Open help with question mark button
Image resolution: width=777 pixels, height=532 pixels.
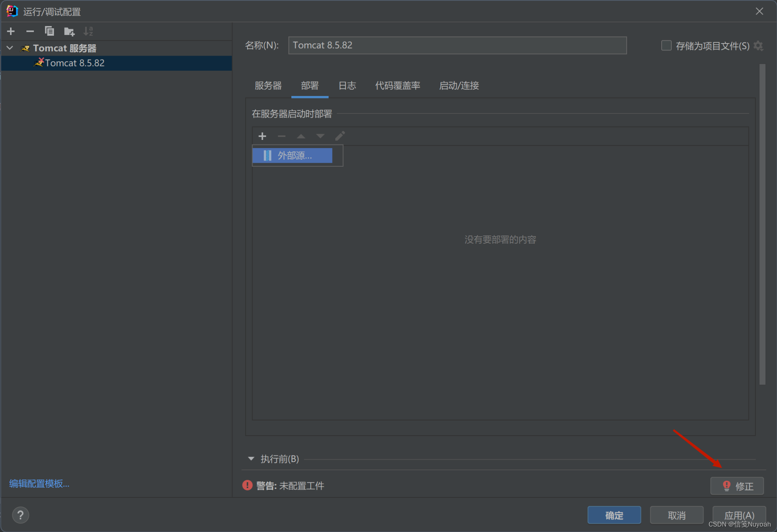pos(21,515)
